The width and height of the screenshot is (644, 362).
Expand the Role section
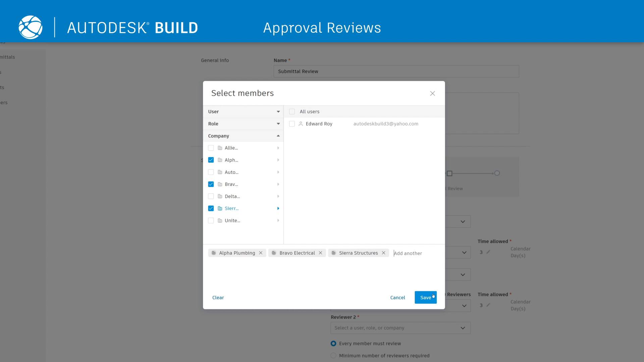[244, 124]
